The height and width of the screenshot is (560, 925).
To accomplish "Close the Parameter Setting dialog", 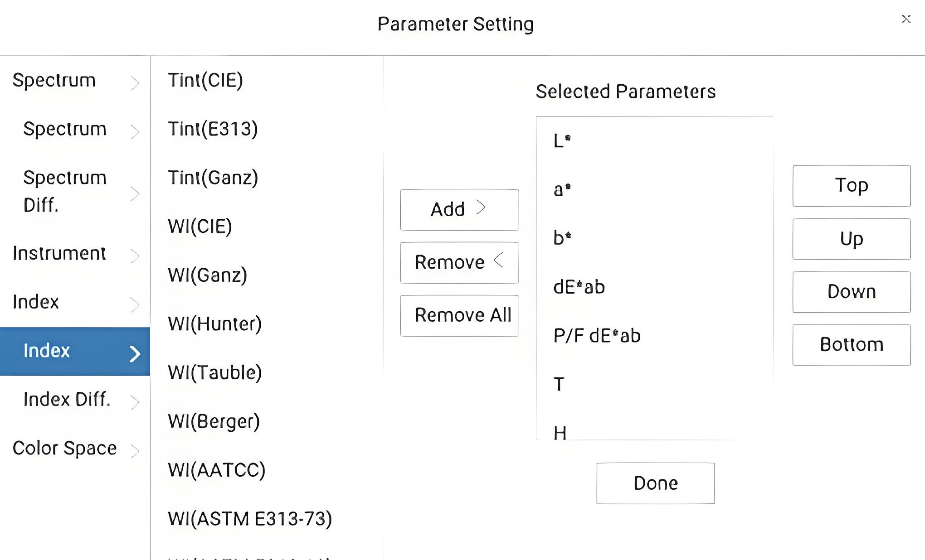I will [x=906, y=19].
